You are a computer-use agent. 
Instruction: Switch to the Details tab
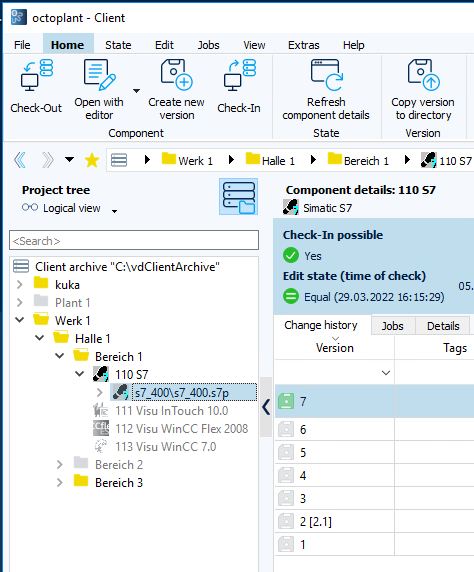pos(443,326)
